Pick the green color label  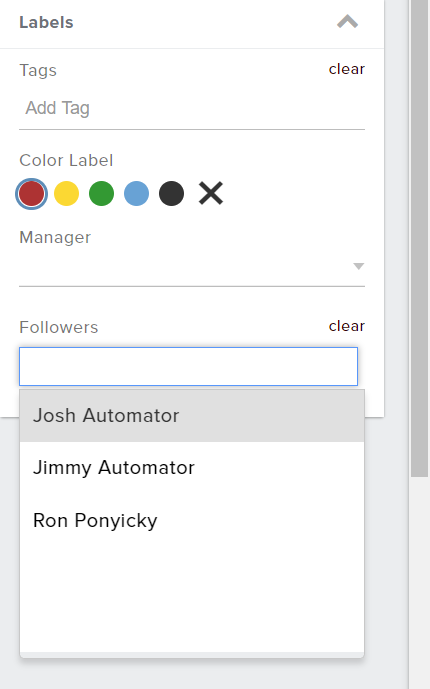(101, 193)
